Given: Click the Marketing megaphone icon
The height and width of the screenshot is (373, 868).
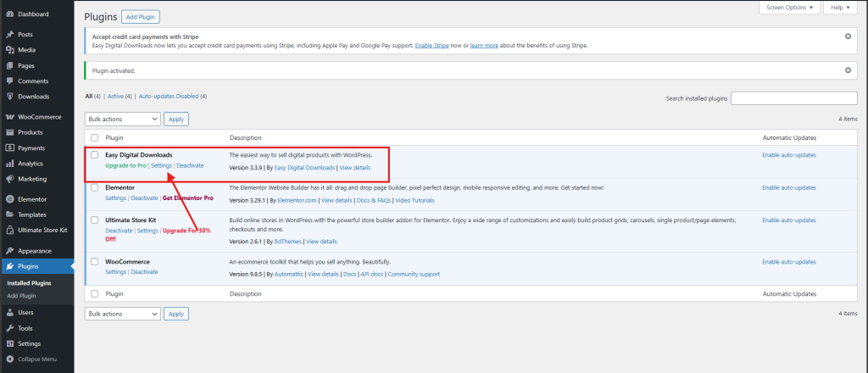Looking at the screenshot, I should [x=9, y=179].
